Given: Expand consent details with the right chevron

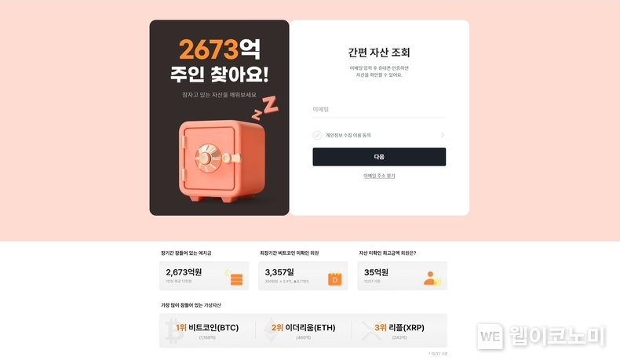Looking at the screenshot, I should pos(443,135).
